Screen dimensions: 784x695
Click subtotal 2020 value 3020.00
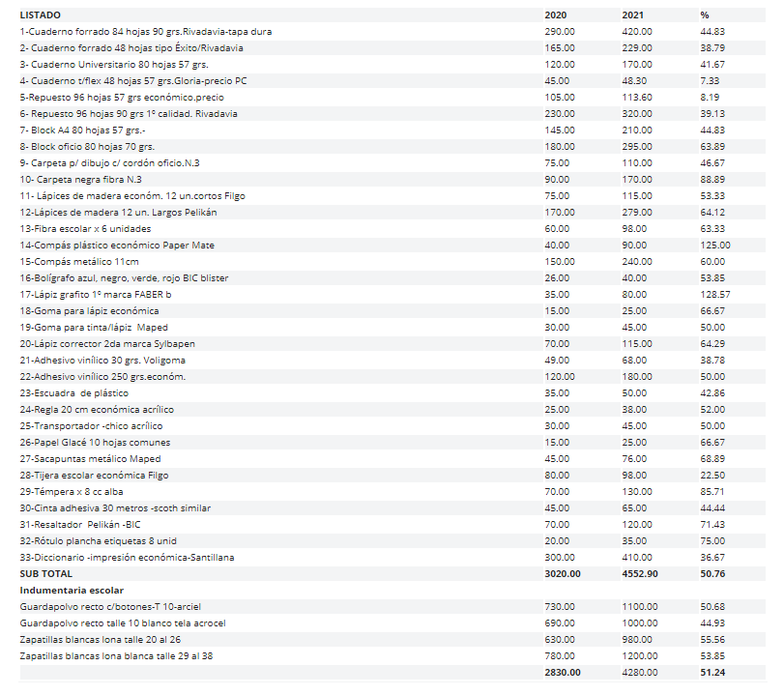[x=563, y=574]
